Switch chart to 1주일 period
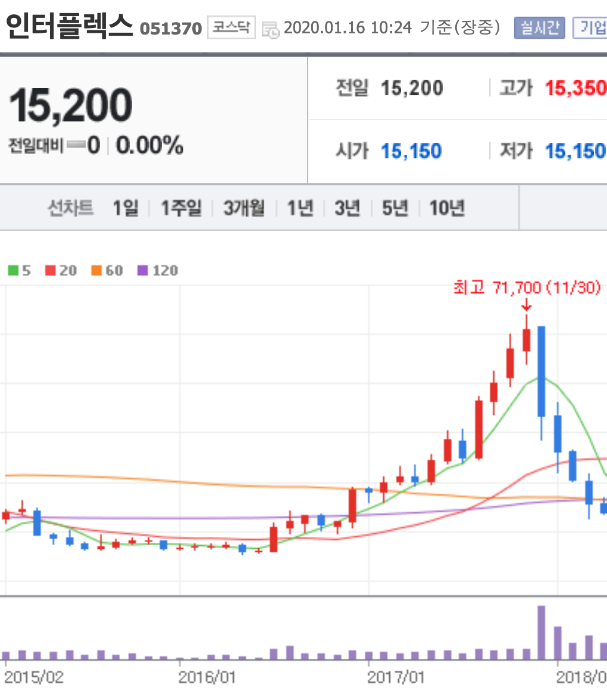Image resolution: width=607 pixels, height=700 pixels. (181, 208)
